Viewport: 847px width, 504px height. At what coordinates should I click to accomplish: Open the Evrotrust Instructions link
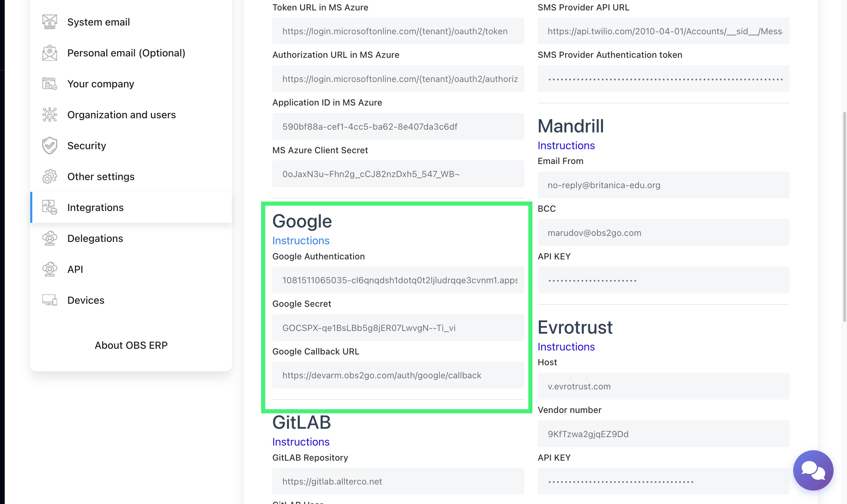[x=566, y=347]
